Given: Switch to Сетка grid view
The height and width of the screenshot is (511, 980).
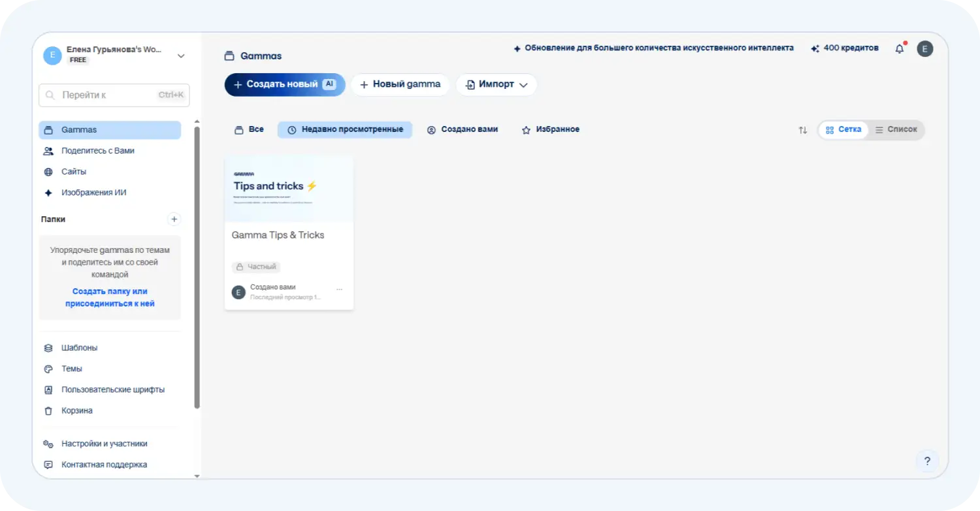Looking at the screenshot, I should [x=843, y=129].
